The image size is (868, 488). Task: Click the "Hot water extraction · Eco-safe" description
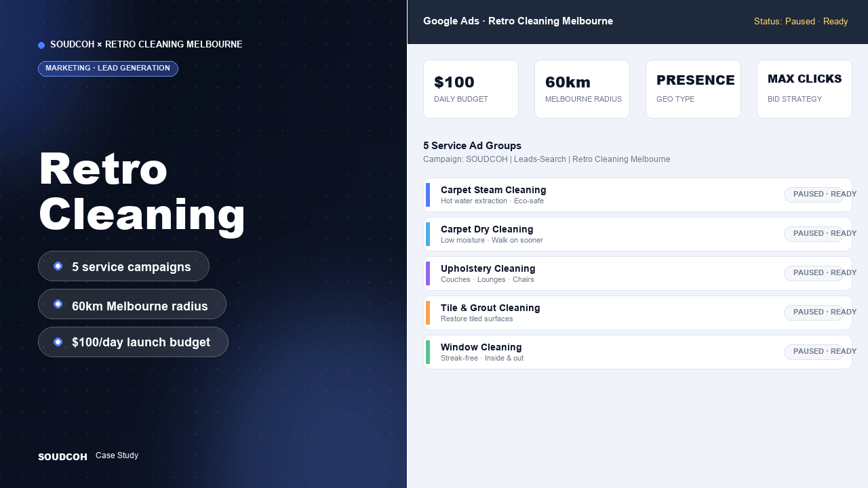[x=492, y=201]
